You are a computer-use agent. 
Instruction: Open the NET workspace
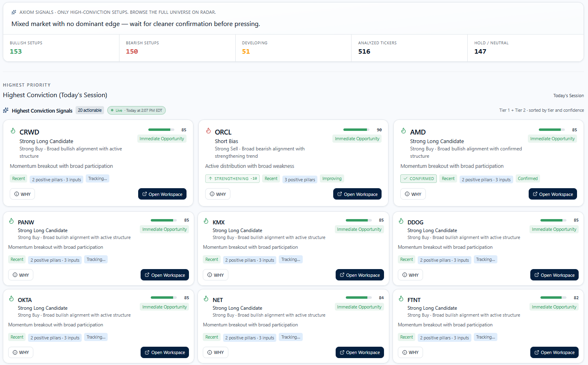pyautogui.click(x=360, y=352)
